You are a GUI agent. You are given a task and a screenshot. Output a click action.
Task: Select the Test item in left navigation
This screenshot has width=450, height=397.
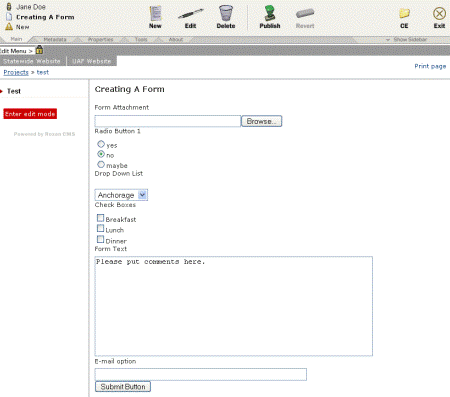(x=14, y=91)
